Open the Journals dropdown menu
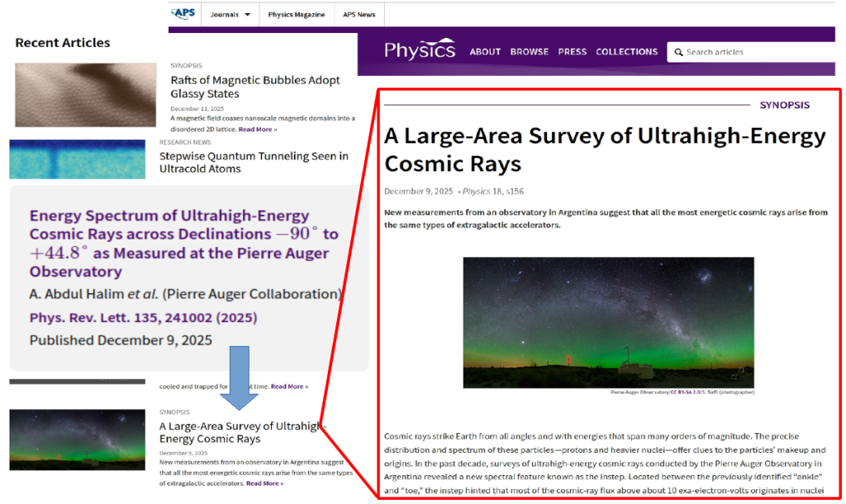 click(230, 15)
